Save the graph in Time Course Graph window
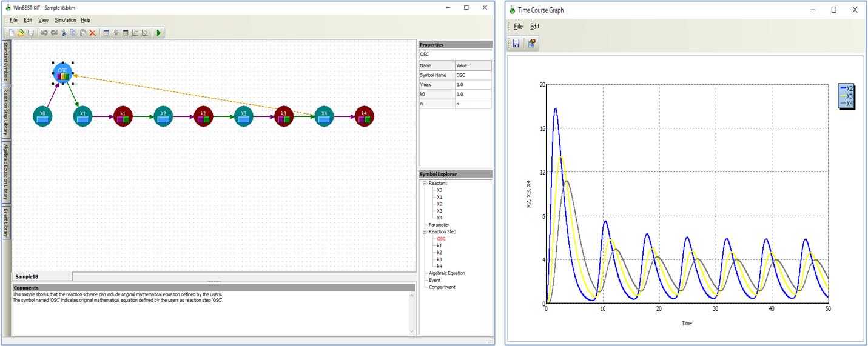Screen dimensions: 868x346 516,44
